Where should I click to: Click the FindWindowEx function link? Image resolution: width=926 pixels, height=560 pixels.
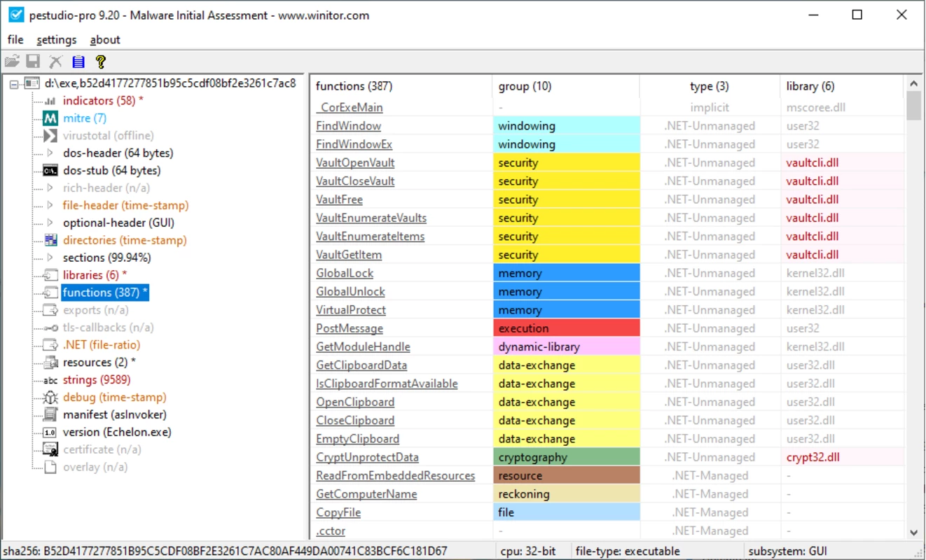(x=354, y=144)
